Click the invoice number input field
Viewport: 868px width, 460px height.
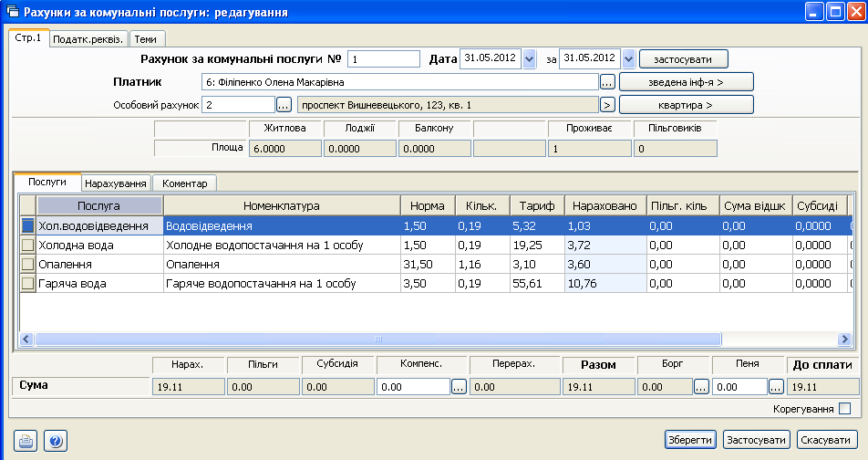(384, 58)
